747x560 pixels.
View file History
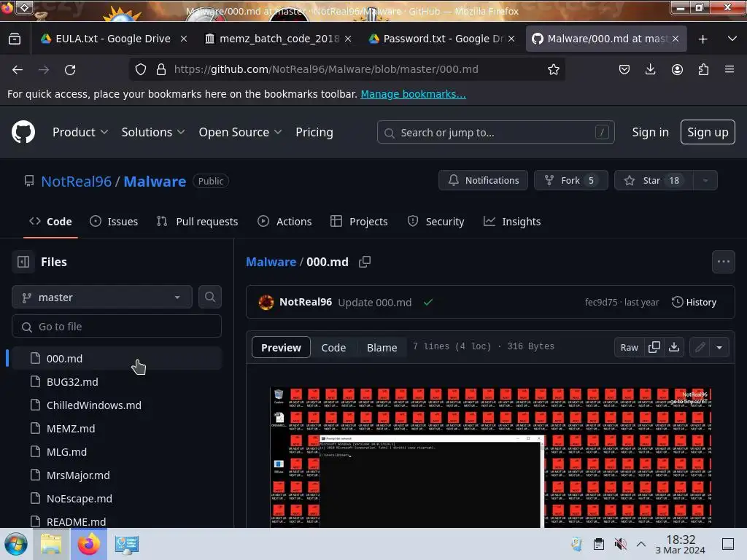pyautogui.click(x=694, y=302)
